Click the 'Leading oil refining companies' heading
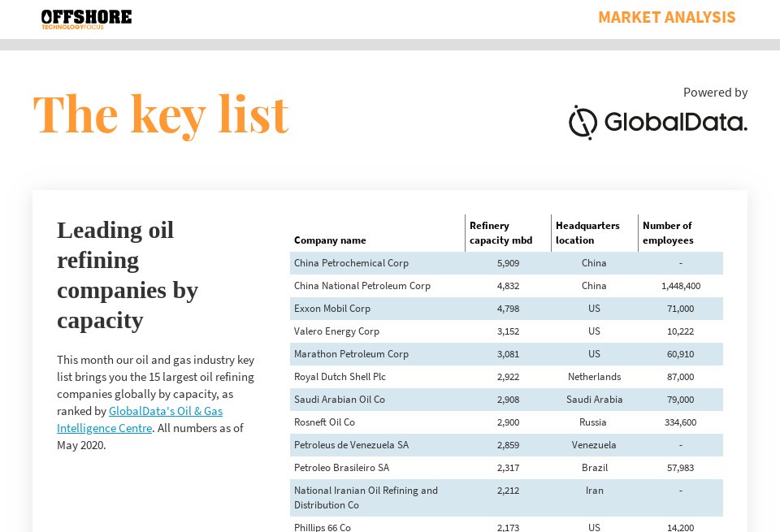The image size is (780, 532). (x=128, y=275)
